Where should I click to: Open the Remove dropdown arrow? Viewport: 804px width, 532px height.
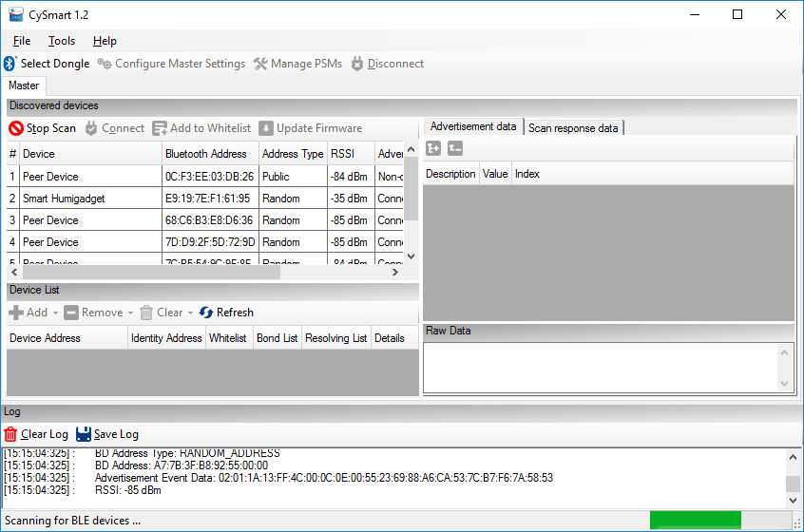130,313
